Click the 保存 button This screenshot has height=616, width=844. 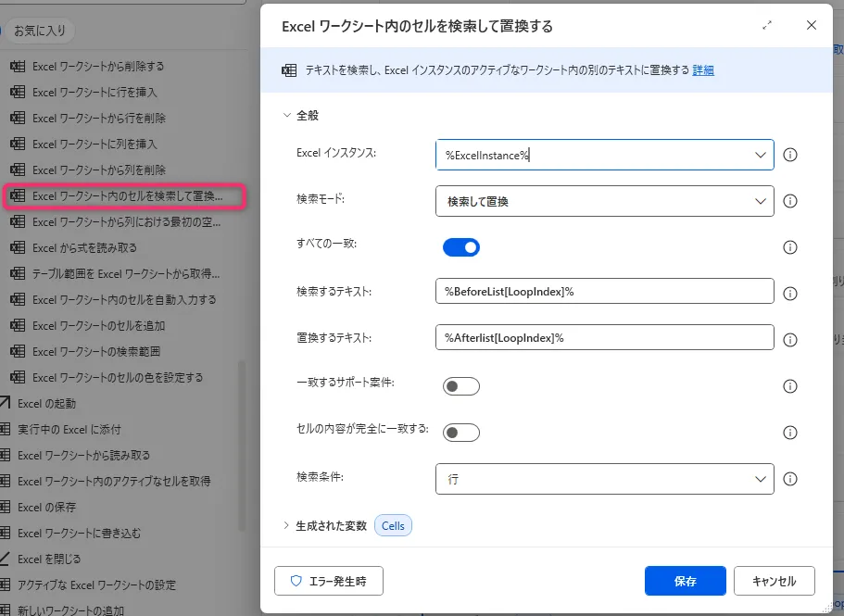[x=685, y=581]
